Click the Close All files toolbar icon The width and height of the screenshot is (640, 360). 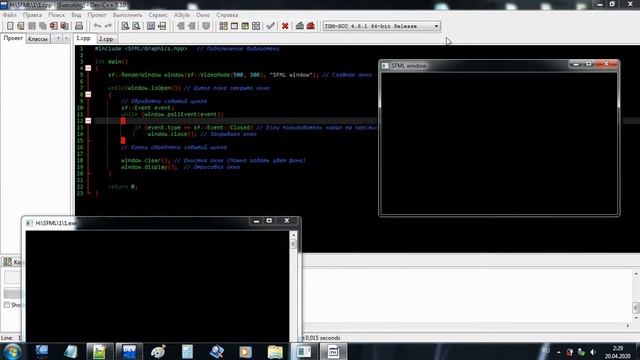[64, 26]
